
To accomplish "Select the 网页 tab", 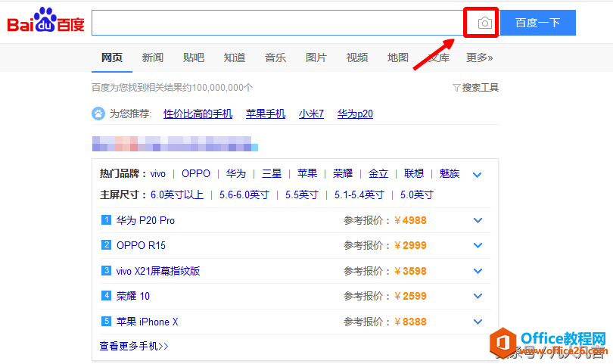I will tap(112, 58).
